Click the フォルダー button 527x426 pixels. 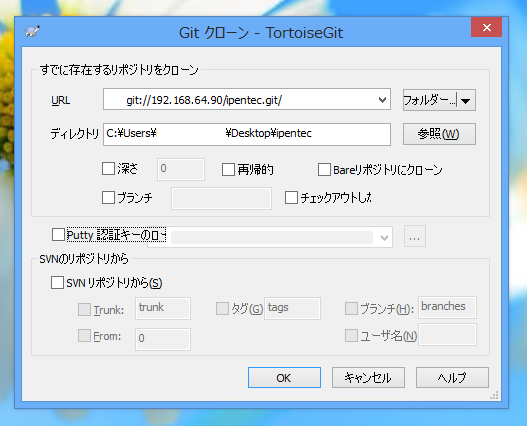click(x=430, y=100)
